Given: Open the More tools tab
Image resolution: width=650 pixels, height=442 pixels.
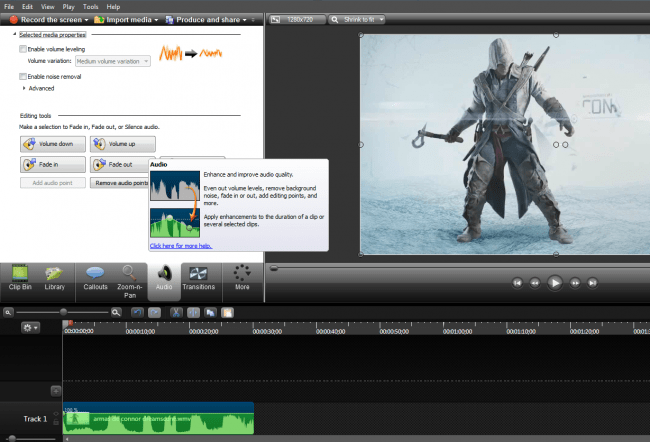Looking at the screenshot, I should (x=242, y=278).
